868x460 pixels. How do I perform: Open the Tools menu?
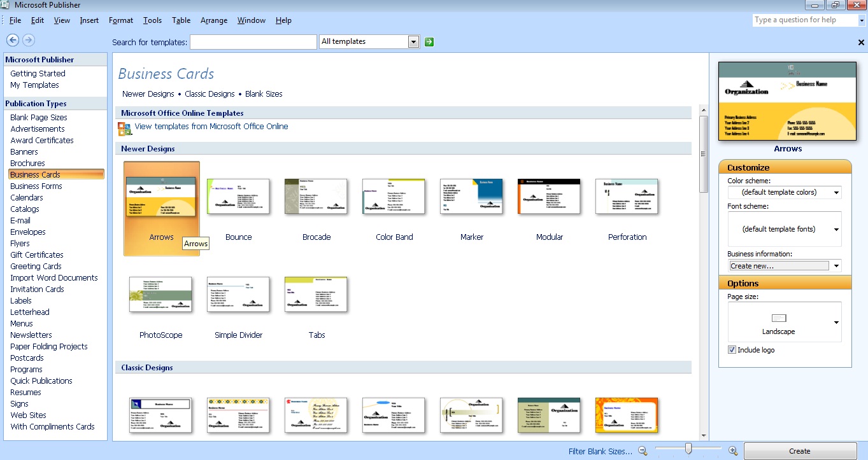[152, 20]
